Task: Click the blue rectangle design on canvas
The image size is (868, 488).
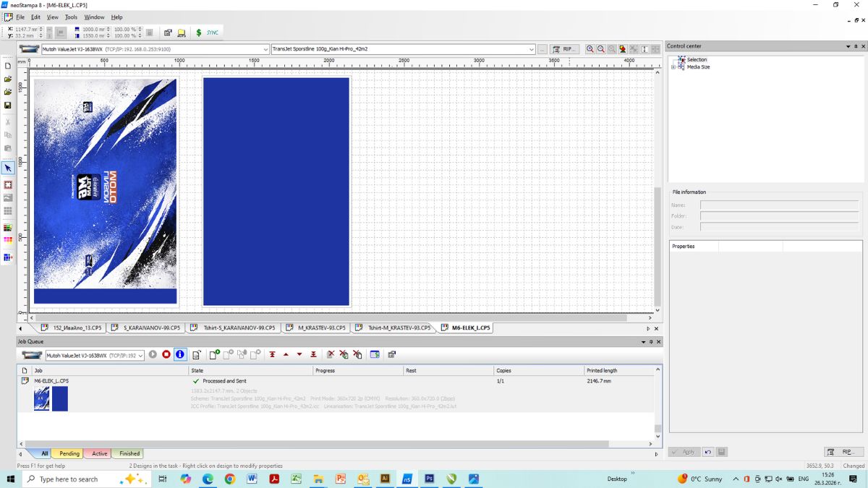Action: 276,192
